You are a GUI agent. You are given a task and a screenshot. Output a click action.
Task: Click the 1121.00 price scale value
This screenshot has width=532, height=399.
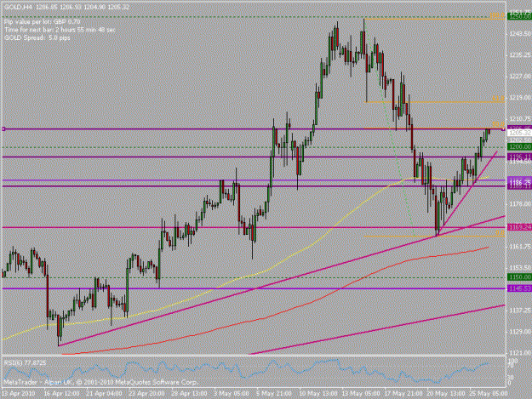520,353
